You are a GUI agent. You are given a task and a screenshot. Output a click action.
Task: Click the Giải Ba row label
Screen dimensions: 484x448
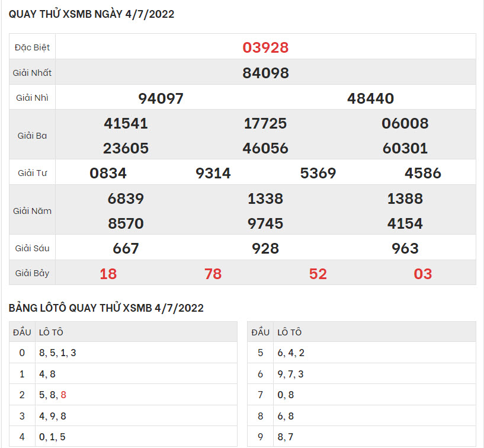pos(33,136)
